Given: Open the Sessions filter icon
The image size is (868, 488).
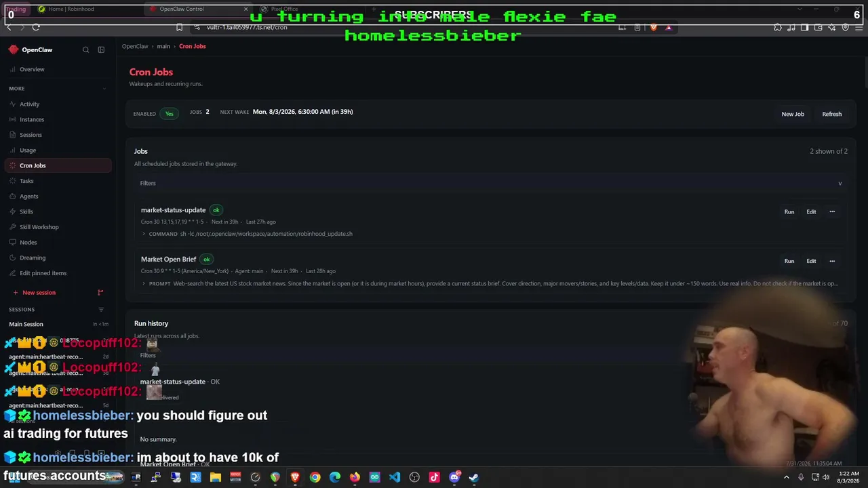Looking at the screenshot, I should click(x=101, y=310).
